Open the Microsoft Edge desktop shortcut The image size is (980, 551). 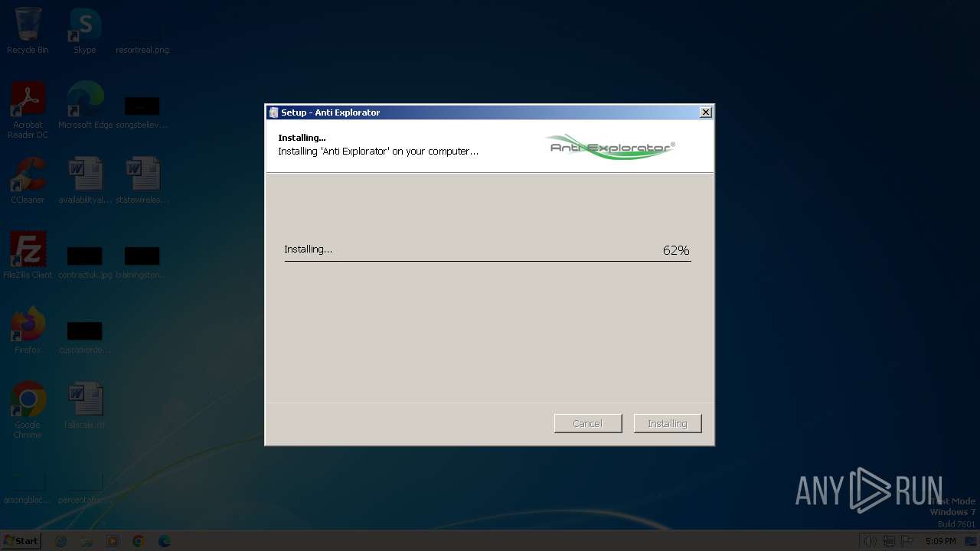[85, 106]
